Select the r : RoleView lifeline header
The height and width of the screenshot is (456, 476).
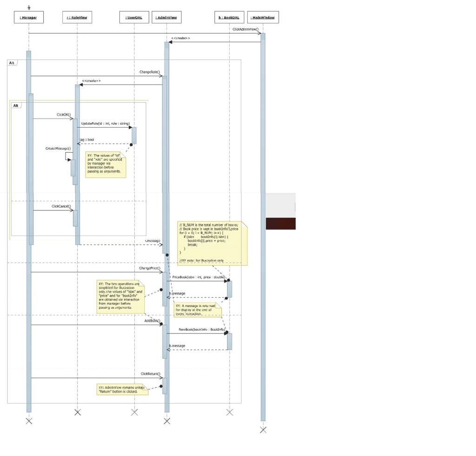[77, 17]
